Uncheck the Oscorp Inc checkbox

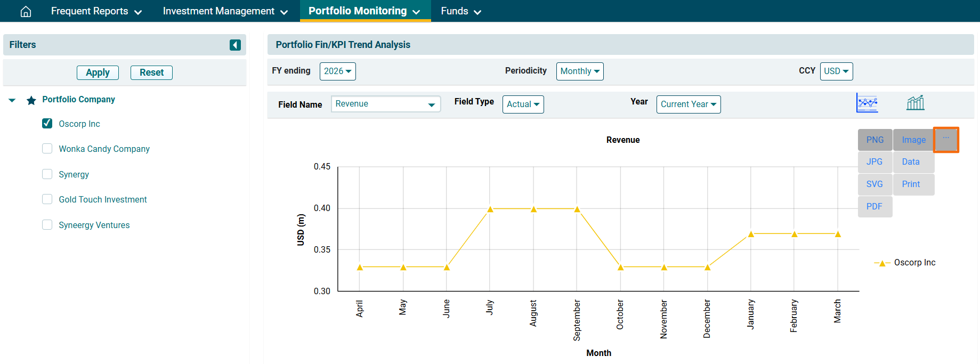[47, 124]
